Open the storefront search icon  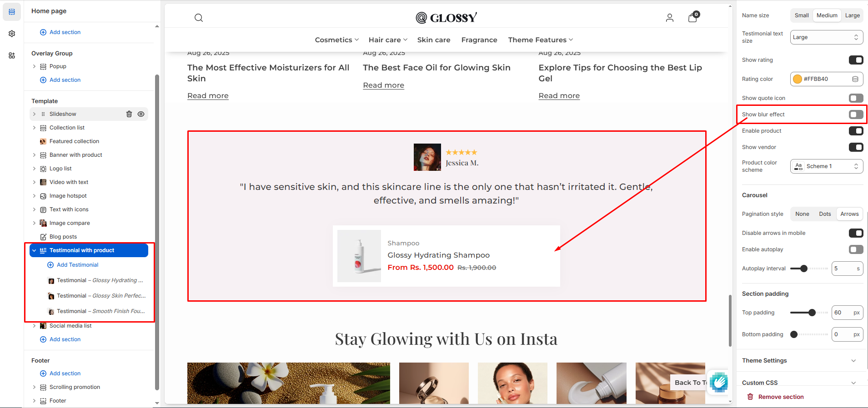[199, 18]
